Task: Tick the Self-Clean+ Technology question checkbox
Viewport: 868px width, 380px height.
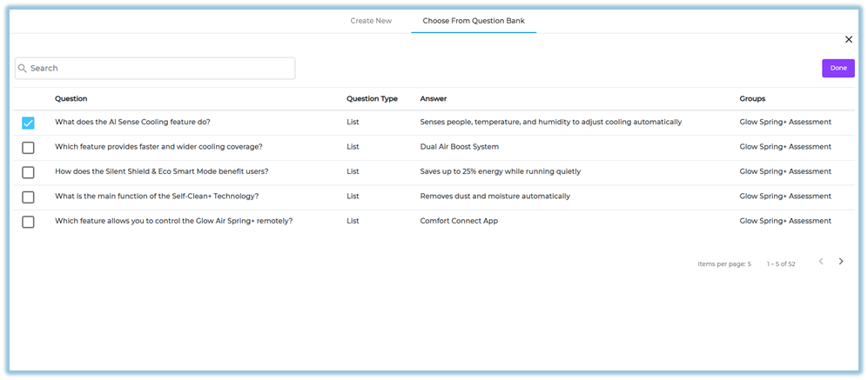Action: coord(28,197)
